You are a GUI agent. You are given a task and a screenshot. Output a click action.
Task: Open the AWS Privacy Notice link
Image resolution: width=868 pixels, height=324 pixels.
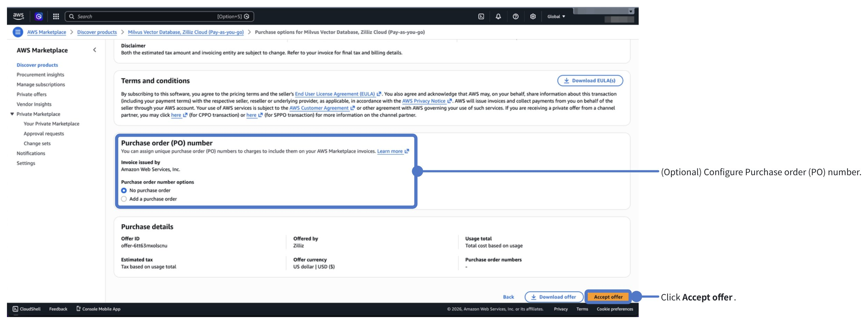[x=427, y=101]
